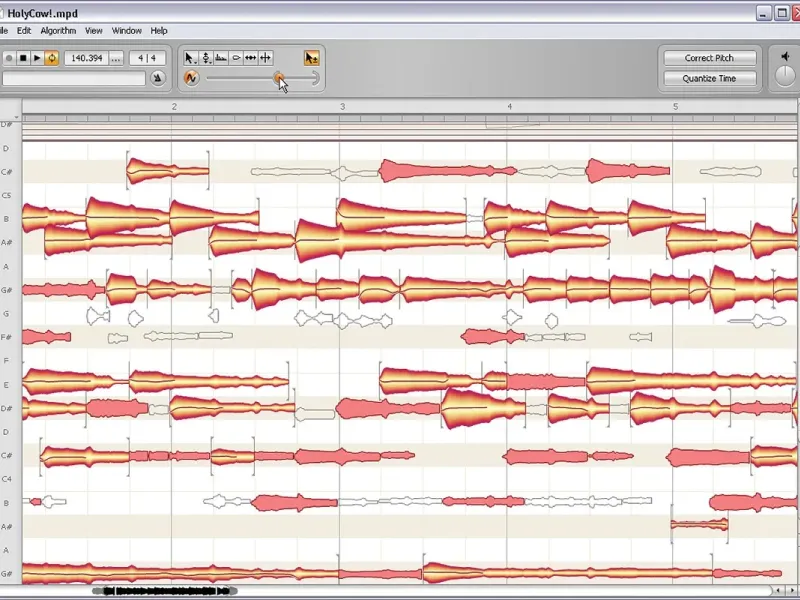The image size is (800, 600).
Task: Click the orange slider knob in toolbar
Action: (x=279, y=78)
